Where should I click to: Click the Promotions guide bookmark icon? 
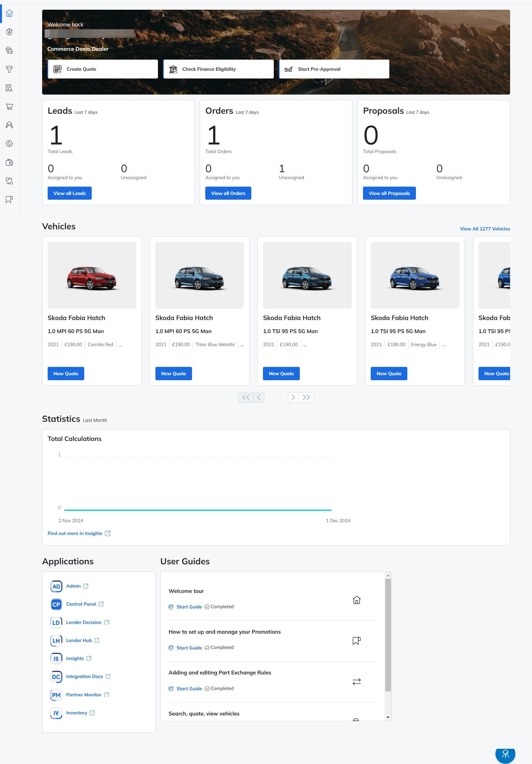click(x=356, y=641)
